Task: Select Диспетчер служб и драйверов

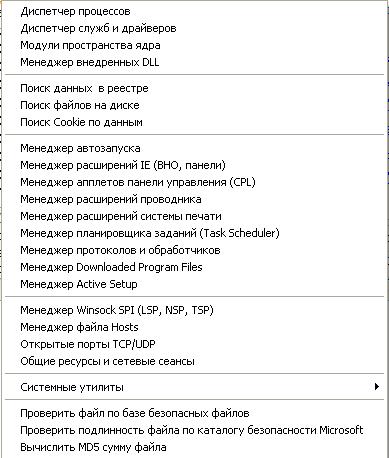Action: point(194,29)
